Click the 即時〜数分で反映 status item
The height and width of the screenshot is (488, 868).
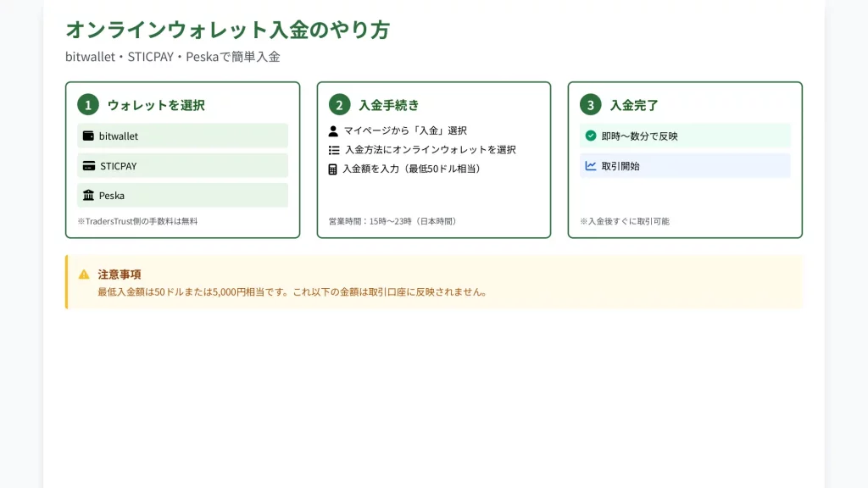685,136
